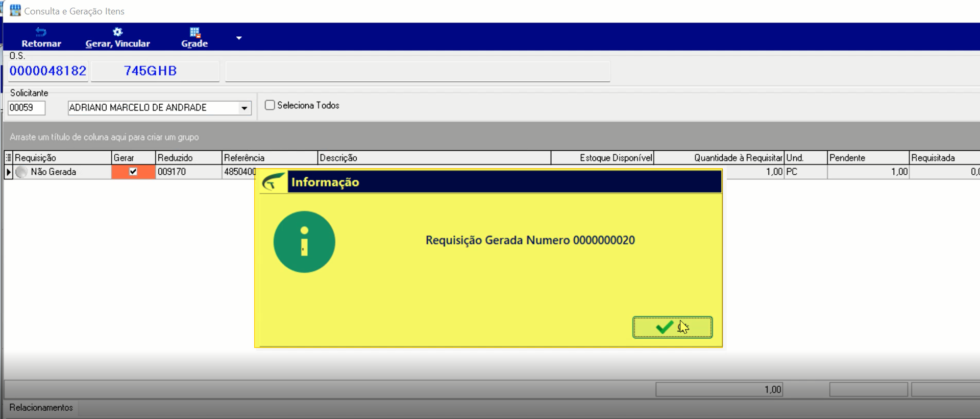Click the Requisitada column header
The width and height of the screenshot is (980, 419).
[944, 158]
